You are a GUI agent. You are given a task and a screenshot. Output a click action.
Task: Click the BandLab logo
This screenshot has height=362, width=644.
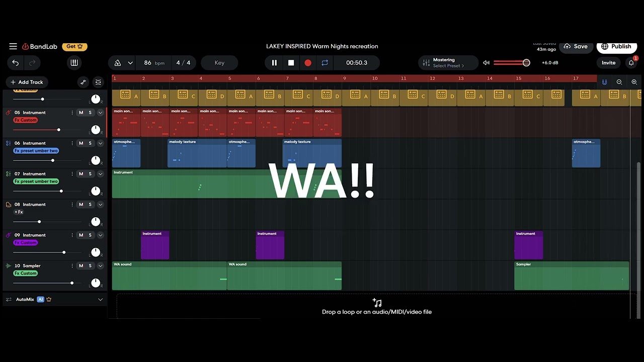pyautogui.click(x=40, y=46)
